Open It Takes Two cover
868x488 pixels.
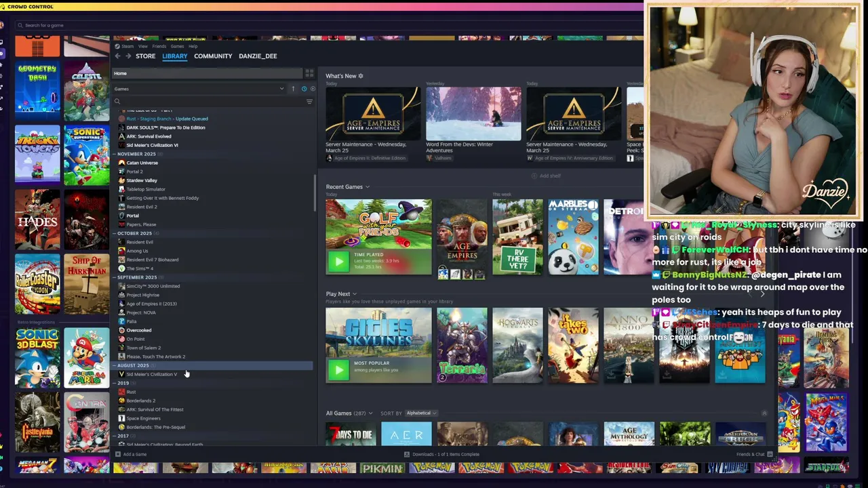[573, 345]
